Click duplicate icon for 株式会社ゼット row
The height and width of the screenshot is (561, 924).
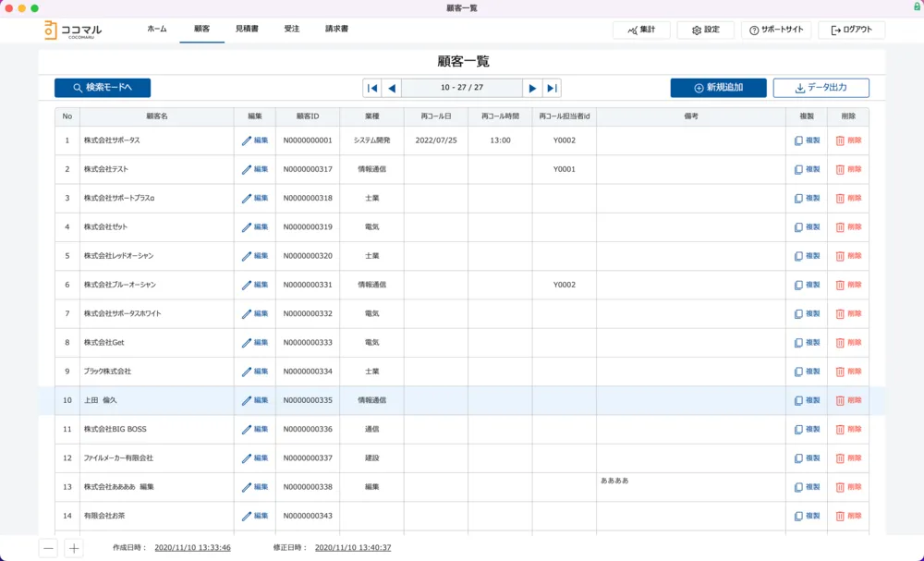(x=798, y=227)
